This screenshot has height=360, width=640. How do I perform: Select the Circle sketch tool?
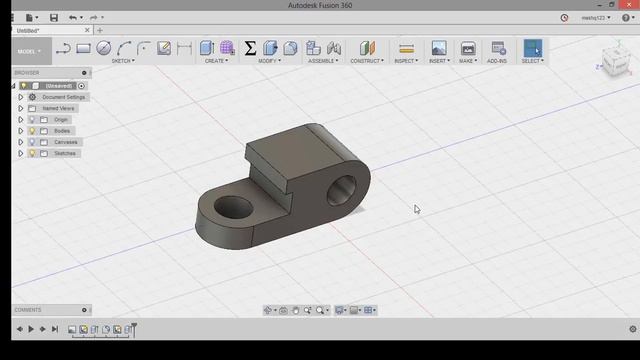pos(104,48)
